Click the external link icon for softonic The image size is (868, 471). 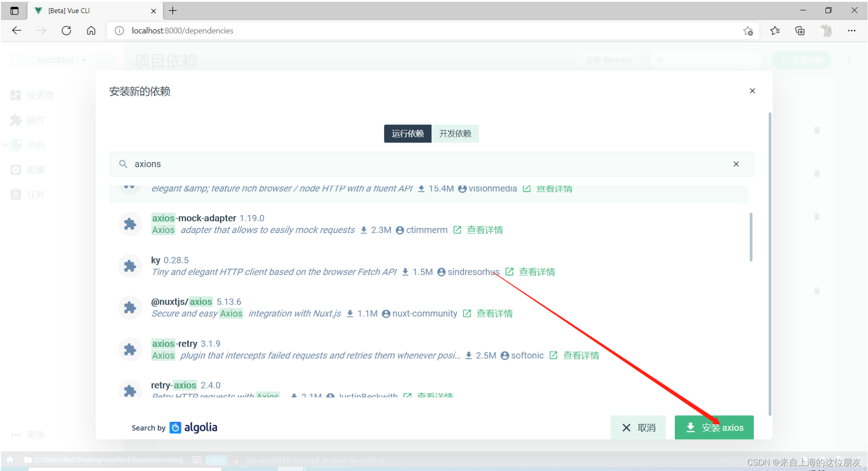pyautogui.click(x=553, y=356)
